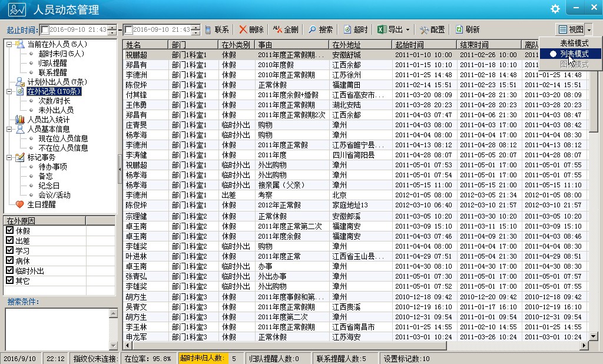Click the 全删 delete-all toolbar button
Viewport: 603px width, 364px height.
286,29
